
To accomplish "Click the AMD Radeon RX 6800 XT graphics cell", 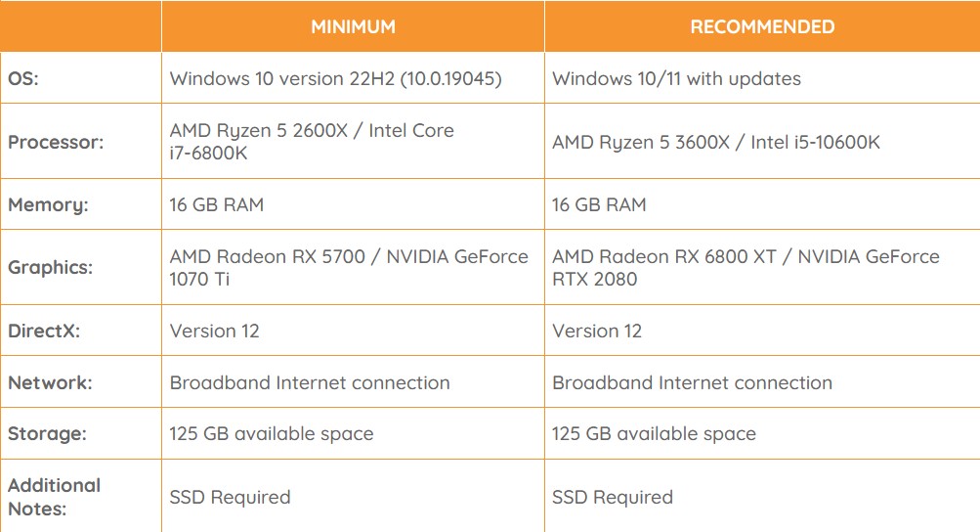I will coord(746,267).
